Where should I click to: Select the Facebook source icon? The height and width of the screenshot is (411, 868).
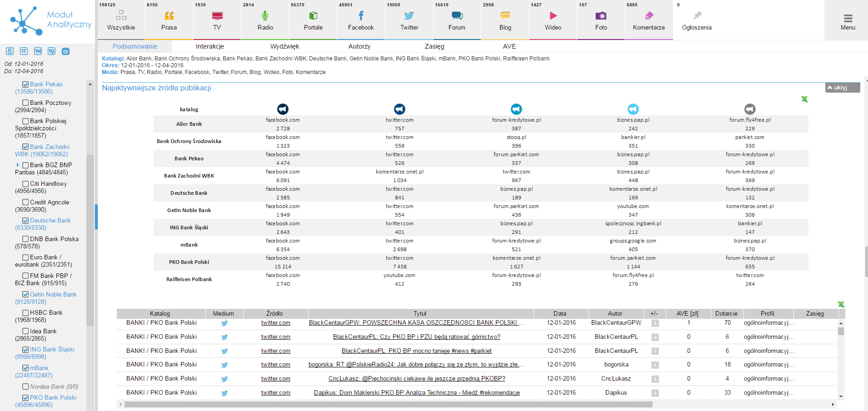click(x=361, y=16)
